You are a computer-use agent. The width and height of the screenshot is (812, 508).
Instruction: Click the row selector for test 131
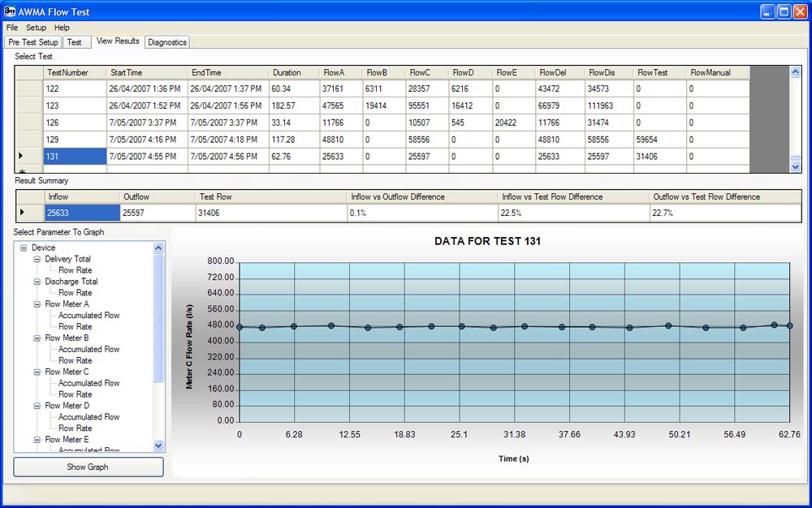pos(29,157)
